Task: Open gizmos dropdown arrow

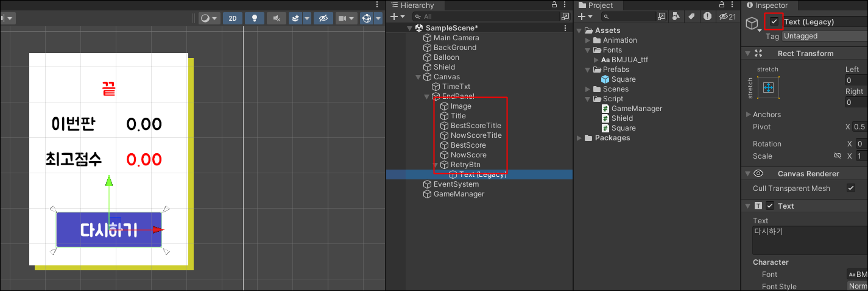Action: pos(378,18)
